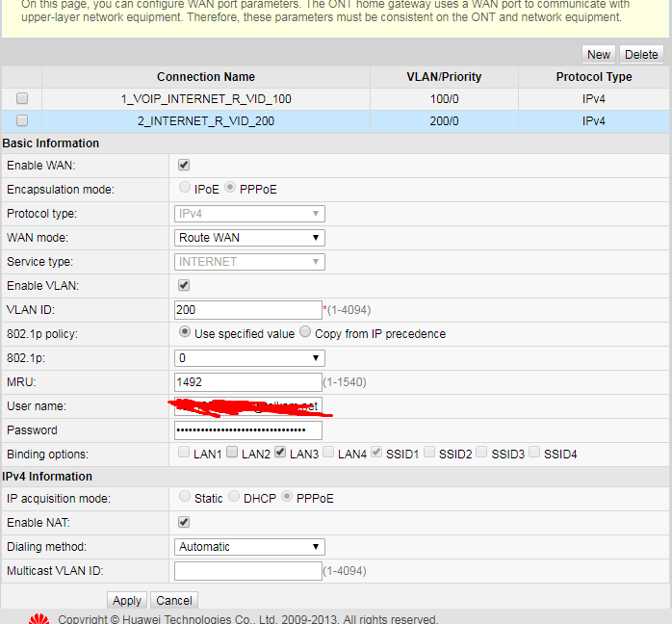Click the Delete button
This screenshot has width=672, height=624.
point(641,55)
